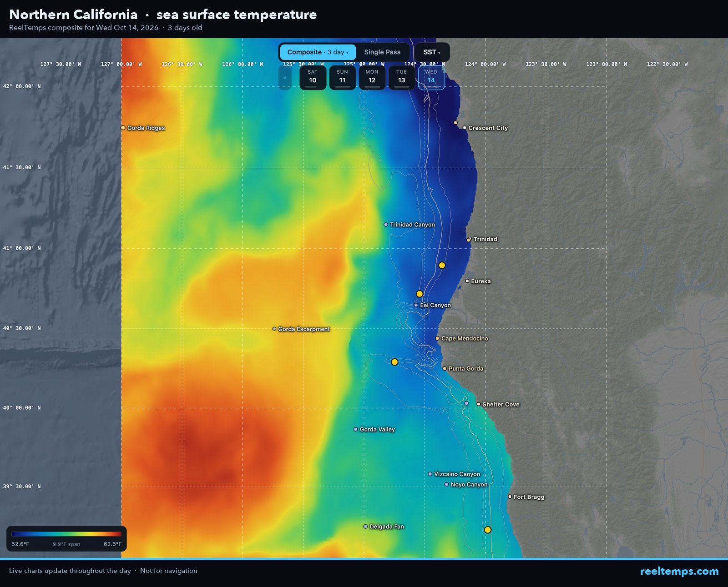Click the previous dates arrow button

pos(285,78)
